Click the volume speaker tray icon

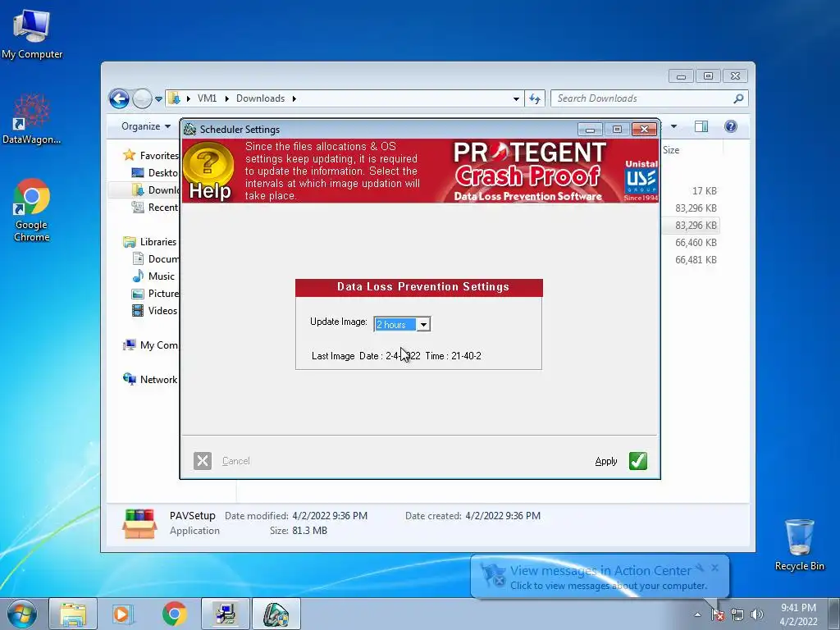(x=757, y=614)
